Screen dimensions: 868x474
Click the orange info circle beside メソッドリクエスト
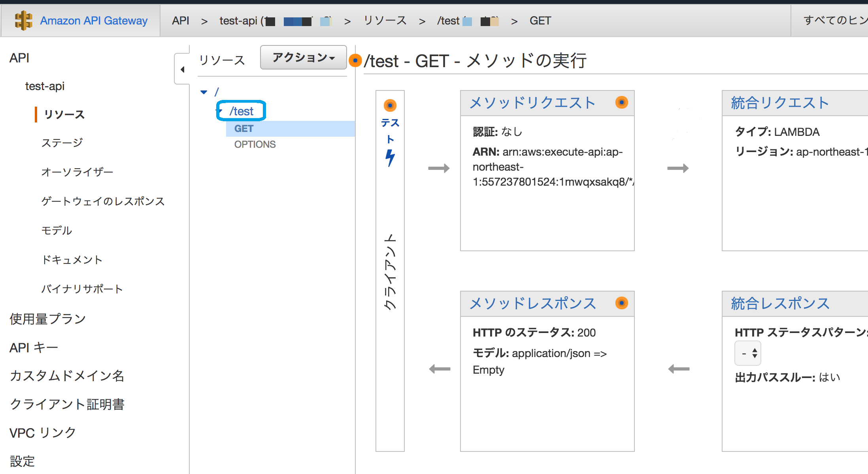tap(621, 103)
